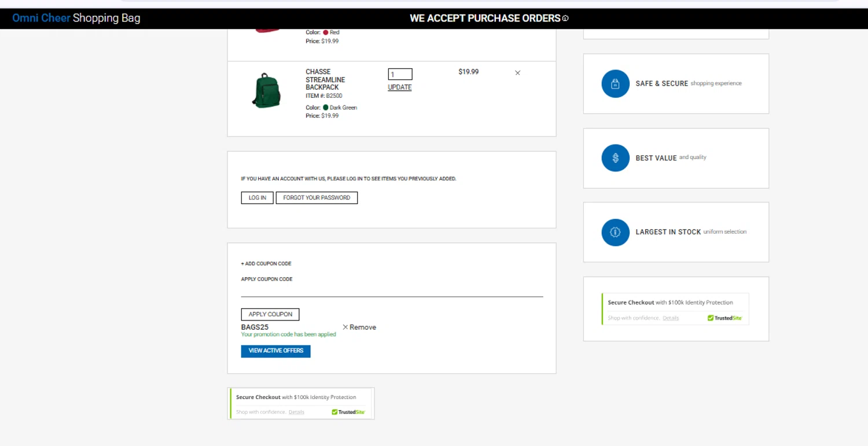868x446 pixels.
Task: Remove the BAGS25 promotion code
Action: pyautogui.click(x=359, y=327)
